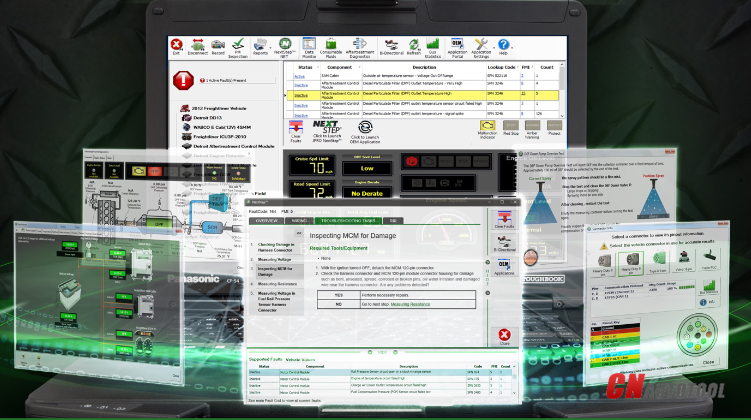Launch NextStep NRT from the toolbar

284,48
